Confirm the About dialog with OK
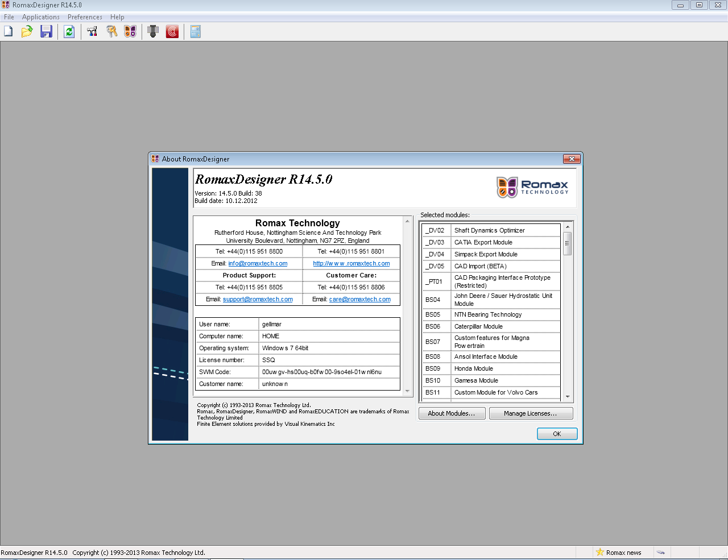The image size is (728, 560). (x=557, y=434)
